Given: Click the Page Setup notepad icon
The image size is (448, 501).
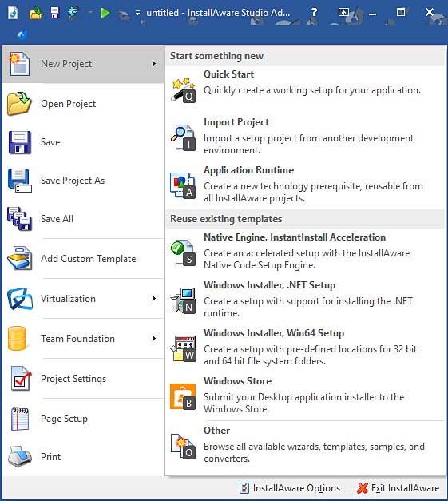Looking at the screenshot, I should (20, 419).
